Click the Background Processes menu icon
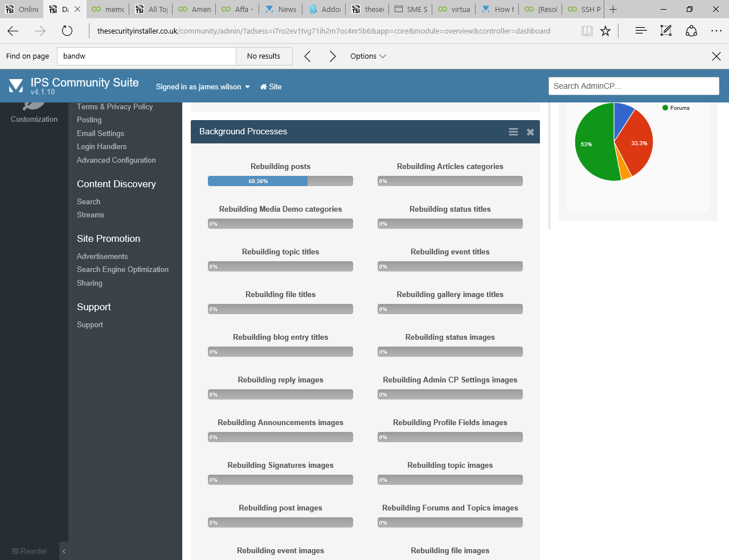Viewport: 729px width, 560px height. pos(513,132)
